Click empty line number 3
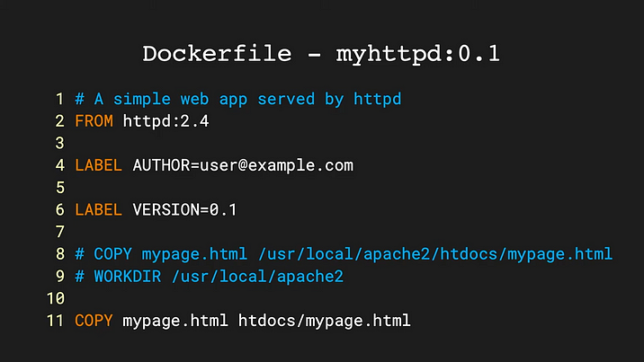 (x=59, y=143)
